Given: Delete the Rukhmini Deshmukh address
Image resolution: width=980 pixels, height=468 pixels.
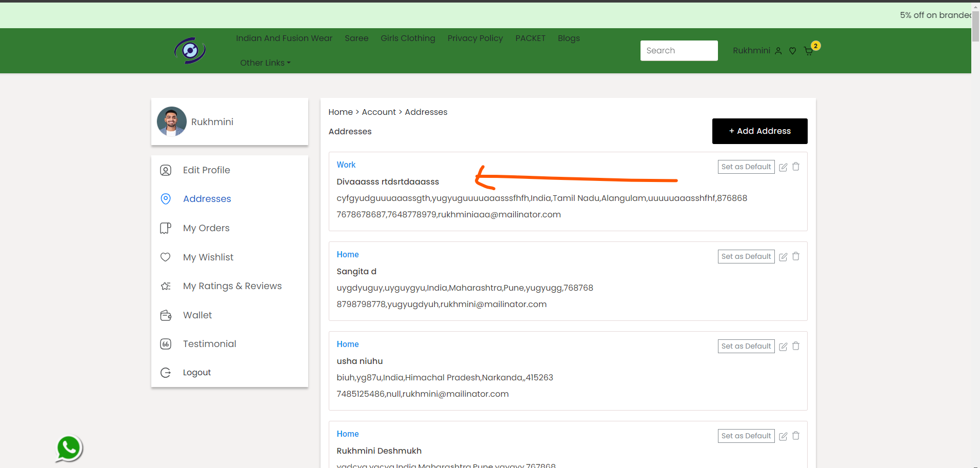Looking at the screenshot, I should point(796,436).
